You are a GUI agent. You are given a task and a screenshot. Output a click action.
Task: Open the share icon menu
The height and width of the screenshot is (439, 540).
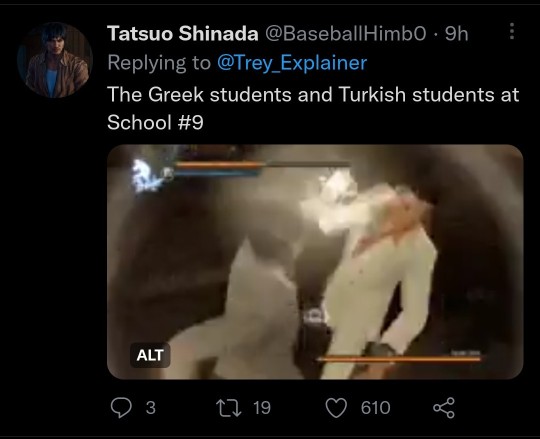444,408
